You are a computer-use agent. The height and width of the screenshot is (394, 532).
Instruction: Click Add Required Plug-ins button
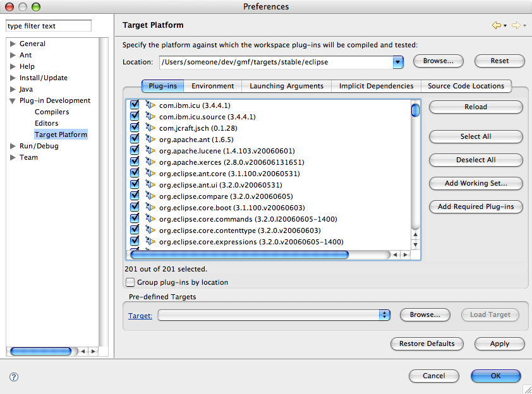coord(476,207)
